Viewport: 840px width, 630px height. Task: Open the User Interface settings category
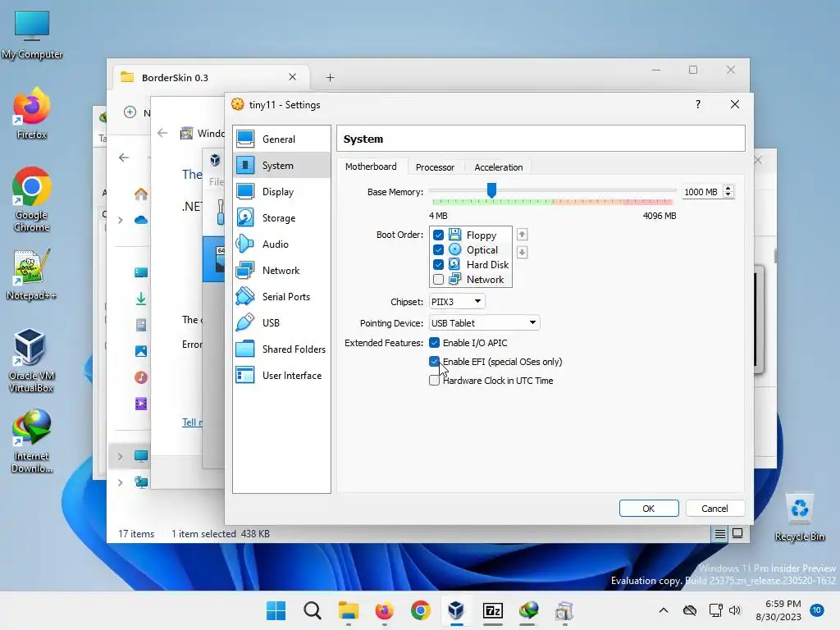(x=282, y=376)
